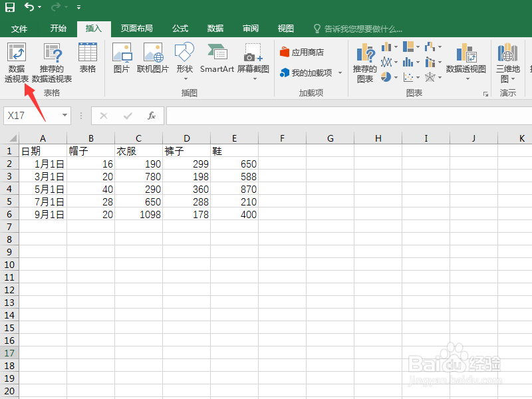Open the Undo history dropdown arrow
This screenshot has height=399, width=532.
click(40, 7)
